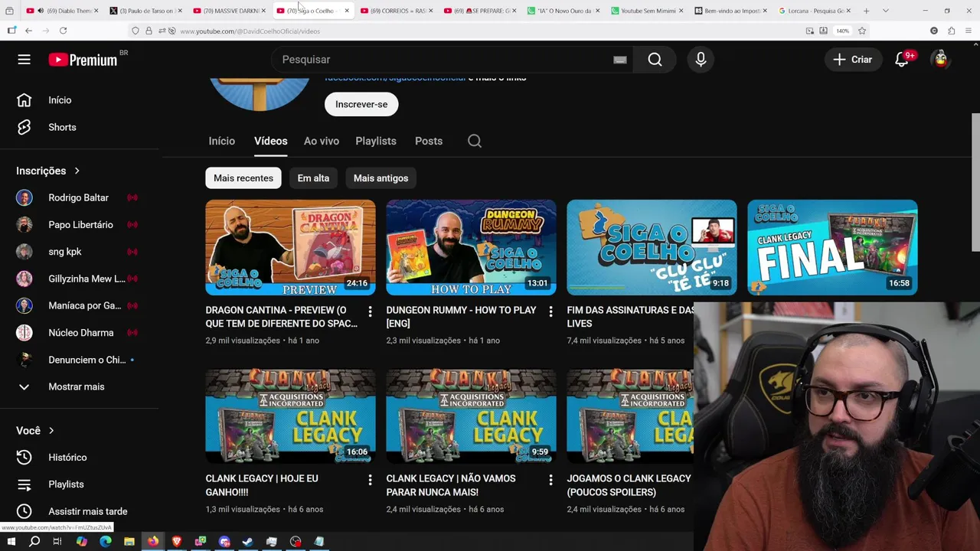The height and width of the screenshot is (551, 980).
Task: Filter videos by Mais recentes
Action: 243,178
